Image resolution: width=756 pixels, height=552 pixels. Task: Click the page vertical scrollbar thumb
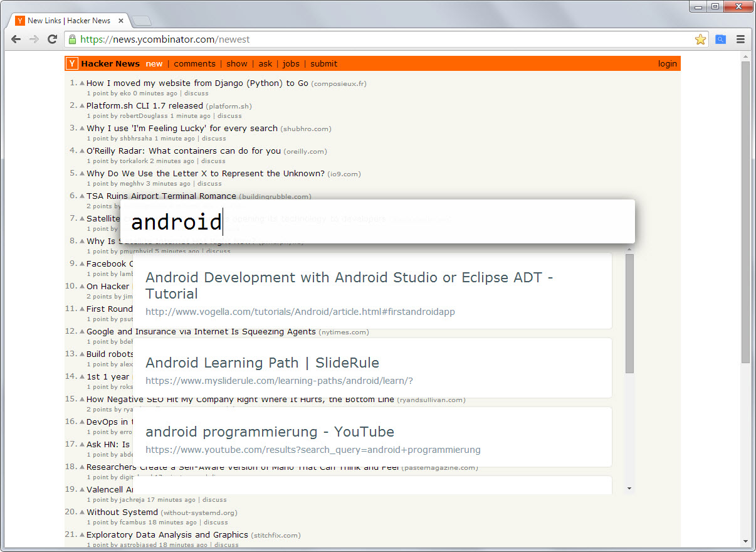pos(745,212)
